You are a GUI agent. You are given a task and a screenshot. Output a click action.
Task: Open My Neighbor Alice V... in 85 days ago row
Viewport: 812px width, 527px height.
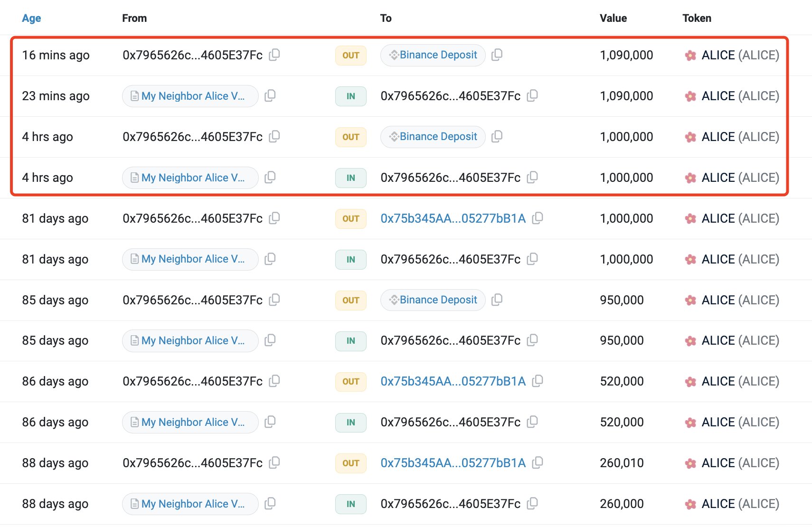click(190, 340)
